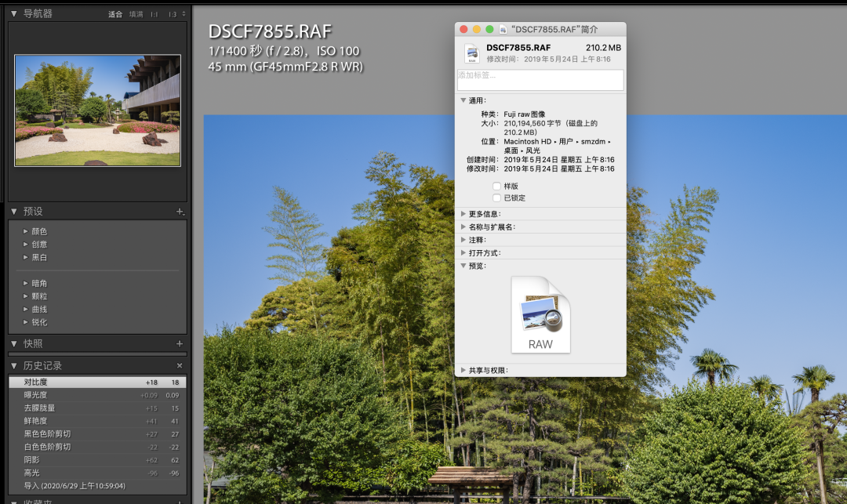Expand the 锐化 preset group
This screenshot has height=504, width=847.
pyautogui.click(x=25, y=321)
